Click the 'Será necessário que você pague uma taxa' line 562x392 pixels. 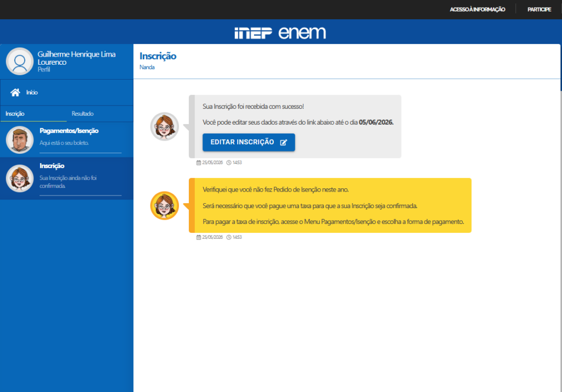pyautogui.click(x=310, y=206)
